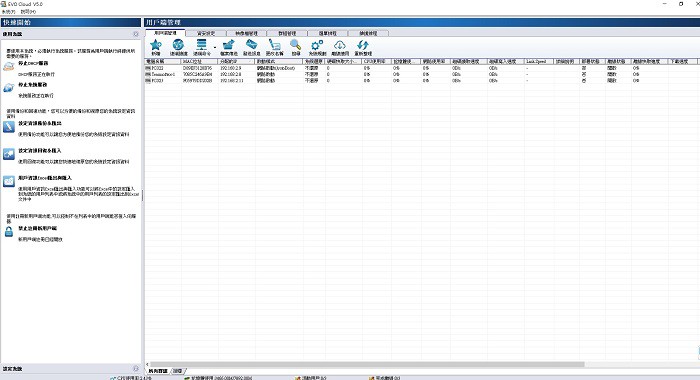The image size is (700, 380).
Task: Click the star-shaped Add client toolbar icon
Action: coord(156,45)
